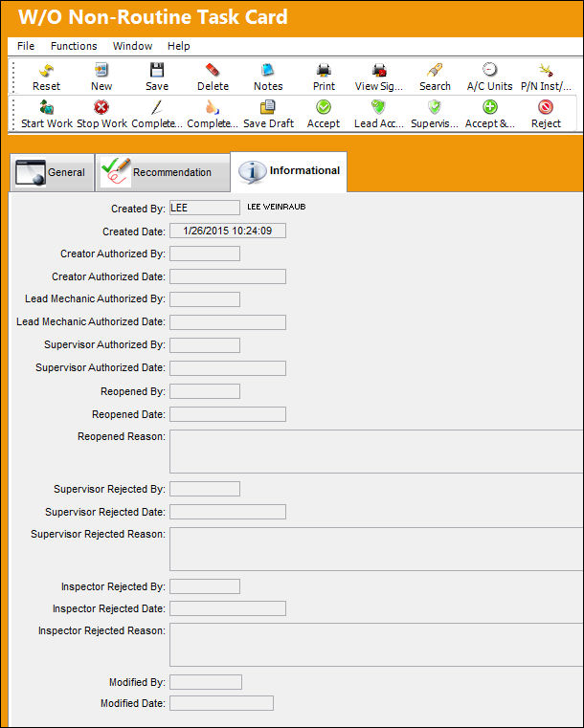Click the Inspector Rejected Reason text area
The width and height of the screenshot is (584, 728).
[376, 646]
